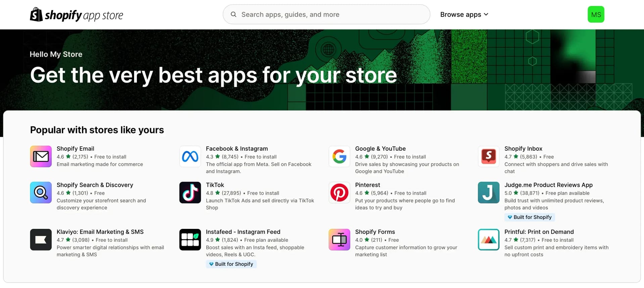The image size is (644, 288).
Task: Open the Facebook & Instagram title link
Action: 237,149
